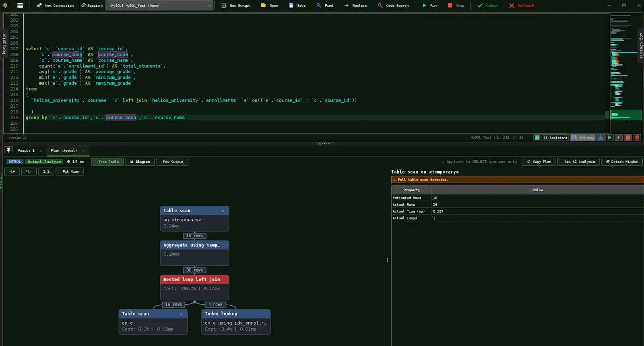Save the current script

[297, 6]
